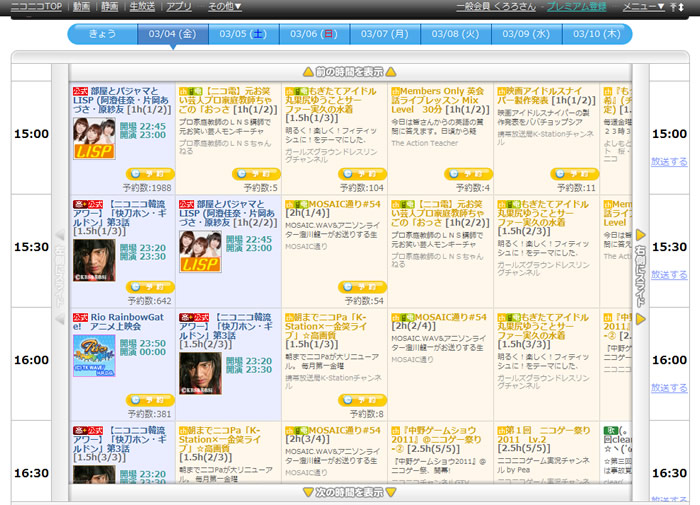Open MOSAIC通り#54 [2h(1/4)] title
Screen dimensions: 700x505
pos(333,209)
